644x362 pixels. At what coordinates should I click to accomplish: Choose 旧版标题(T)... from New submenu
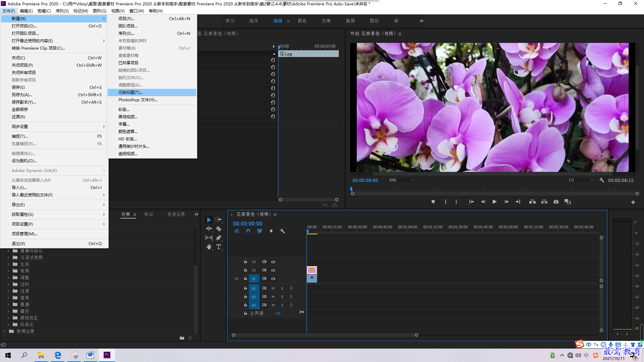coord(152,93)
